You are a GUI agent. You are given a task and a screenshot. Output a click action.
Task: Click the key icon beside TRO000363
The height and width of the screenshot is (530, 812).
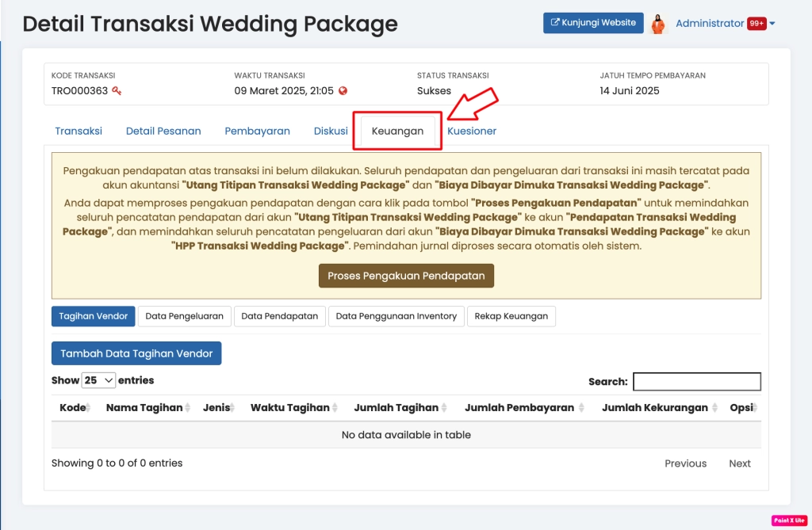(x=117, y=91)
